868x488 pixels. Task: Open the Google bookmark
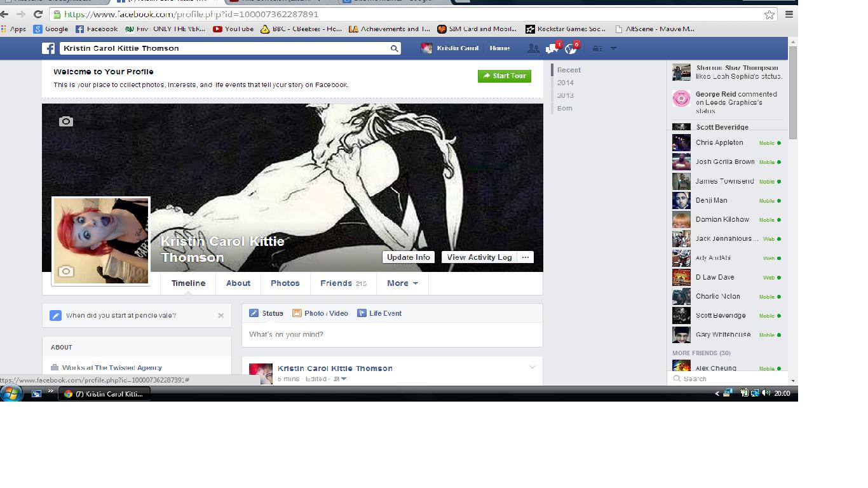[51, 29]
